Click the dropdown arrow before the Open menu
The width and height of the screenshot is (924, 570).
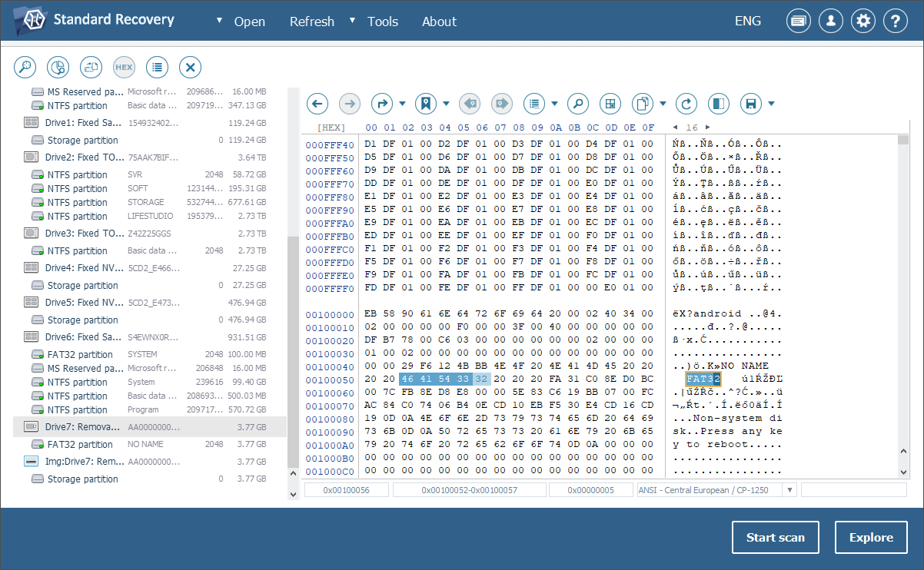click(220, 20)
